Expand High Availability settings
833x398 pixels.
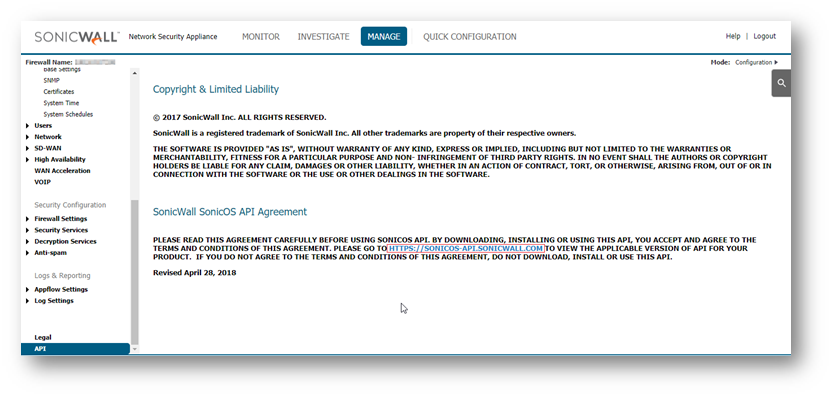click(28, 159)
